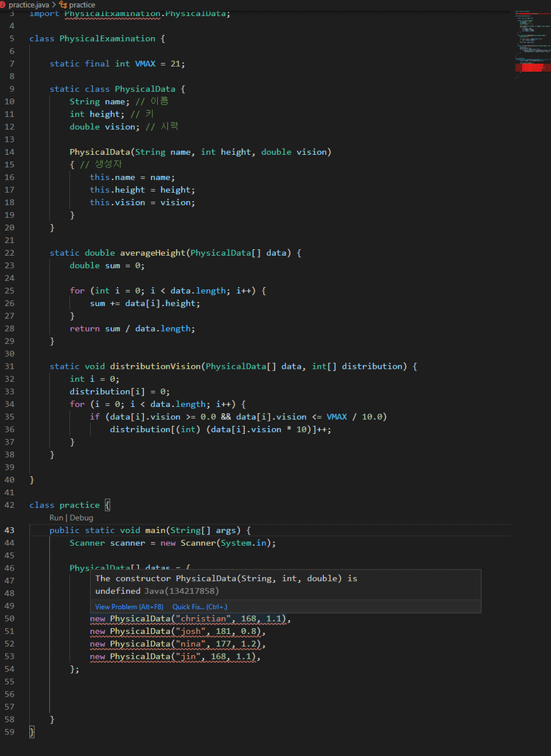Click Debug above the main method
This screenshot has height=756, width=551.
81,518
